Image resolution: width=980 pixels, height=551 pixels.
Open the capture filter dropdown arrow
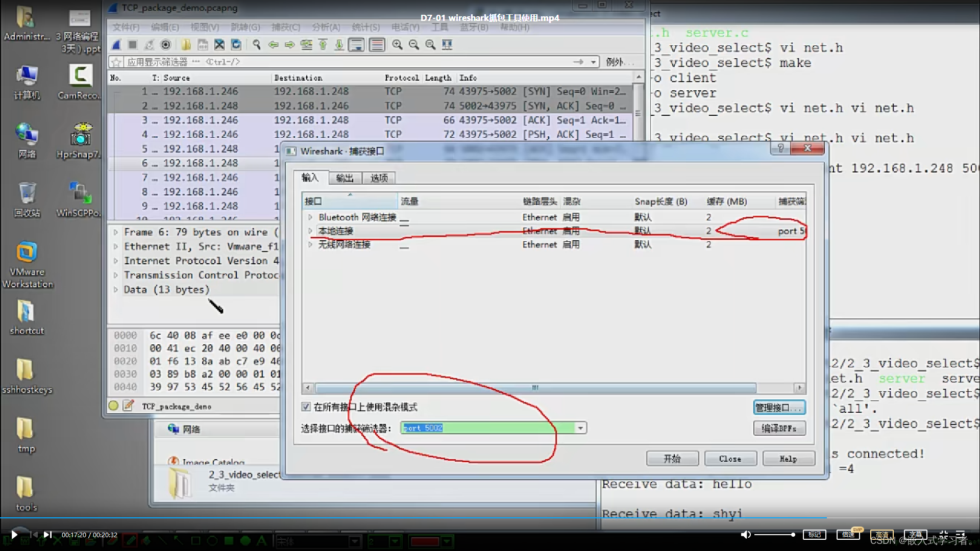580,428
